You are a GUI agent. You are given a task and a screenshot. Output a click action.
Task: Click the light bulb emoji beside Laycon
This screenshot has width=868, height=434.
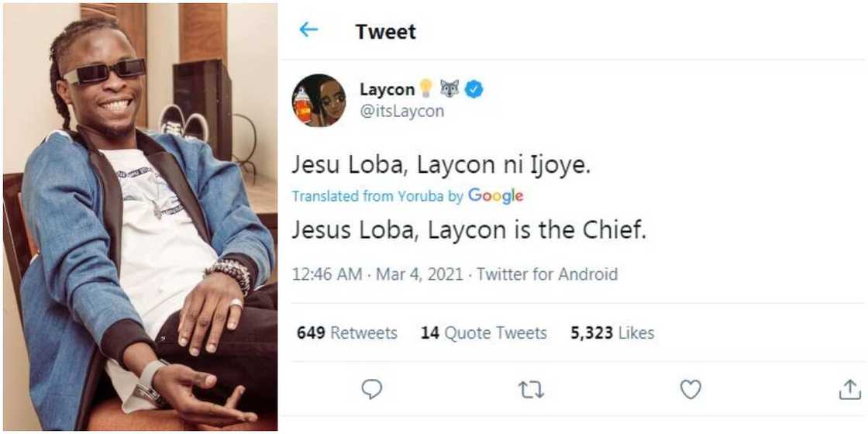tap(426, 90)
